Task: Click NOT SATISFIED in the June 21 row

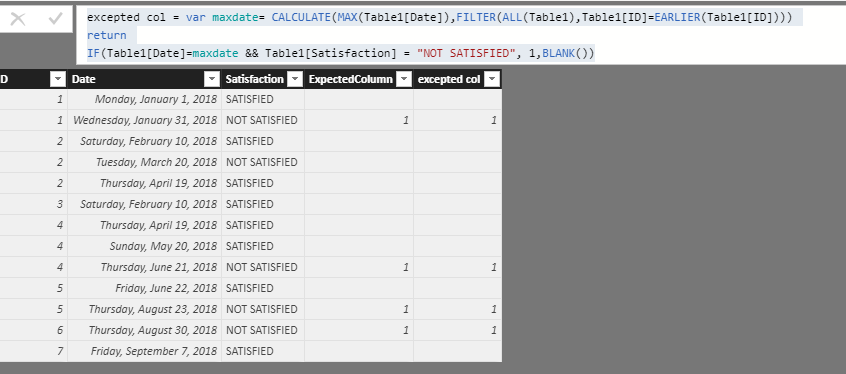Action: click(262, 268)
